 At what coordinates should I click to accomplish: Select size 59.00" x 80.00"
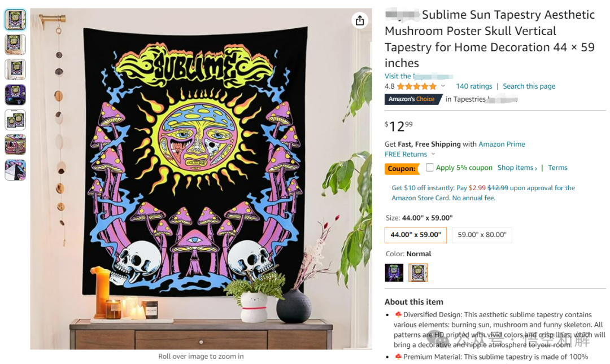pos(482,235)
